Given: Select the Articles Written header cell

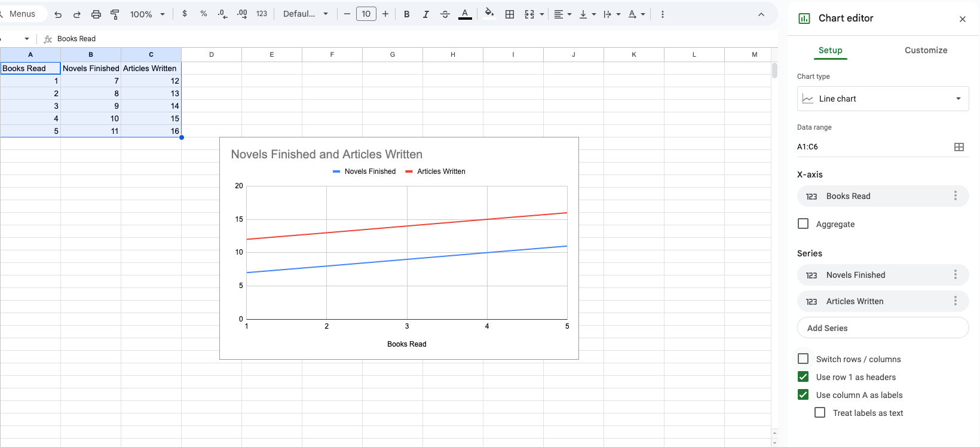Looking at the screenshot, I should point(151,68).
